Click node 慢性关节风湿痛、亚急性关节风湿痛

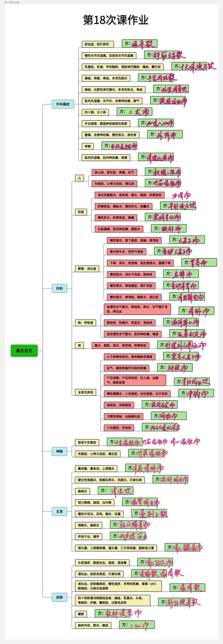tap(109, 55)
